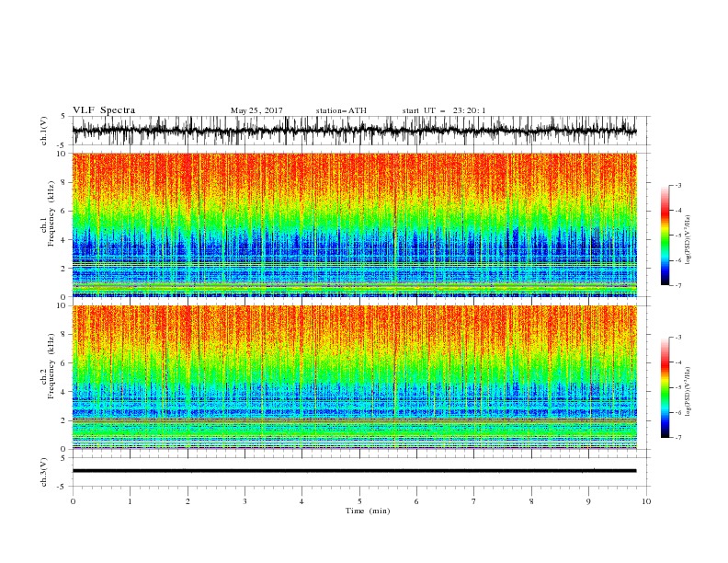The image size is (728, 563).
Task: Click the "-3" tick on ch.2 color bar
Action: click(x=677, y=338)
